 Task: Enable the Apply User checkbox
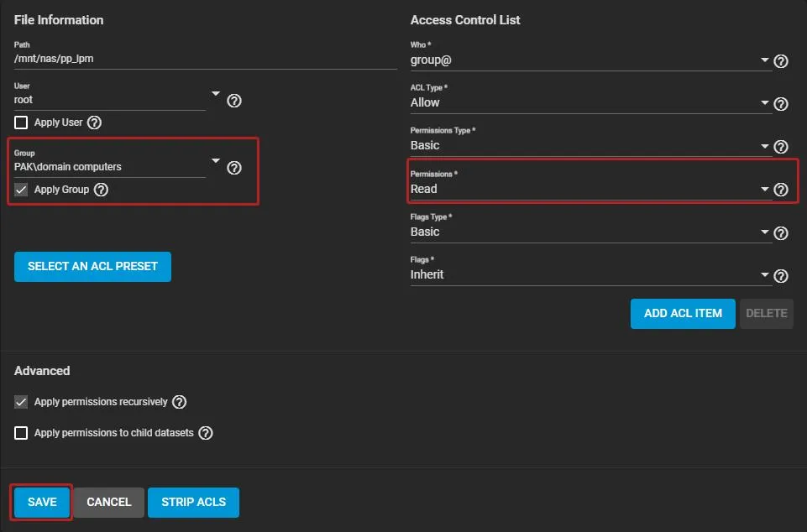22,123
